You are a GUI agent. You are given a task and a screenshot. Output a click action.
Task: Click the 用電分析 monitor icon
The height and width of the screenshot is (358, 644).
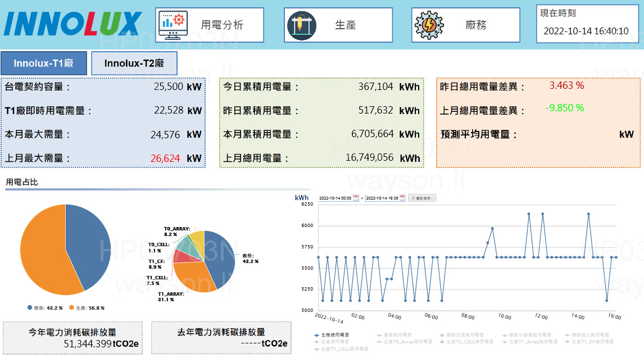pyautogui.click(x=173, y=25)
